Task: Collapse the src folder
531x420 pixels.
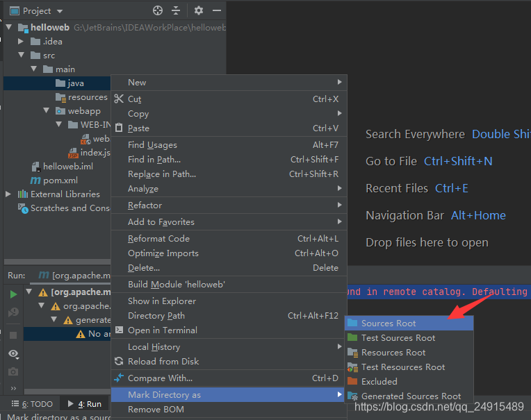Action: pos(22,55)
